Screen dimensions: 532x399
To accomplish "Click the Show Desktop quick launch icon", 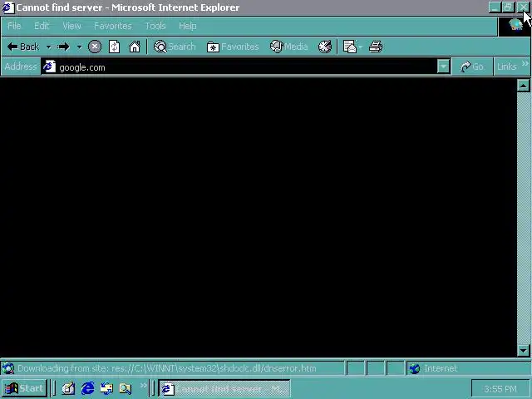I will (68, 388).
